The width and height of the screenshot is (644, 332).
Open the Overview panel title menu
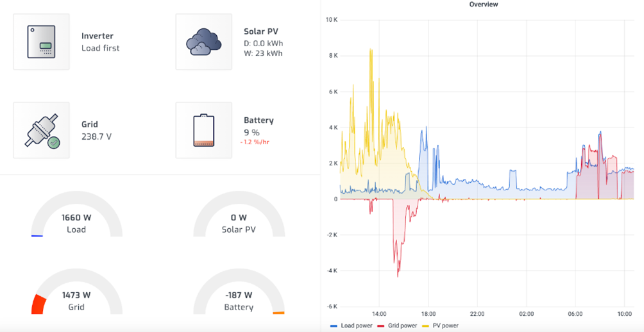(483, 4)
